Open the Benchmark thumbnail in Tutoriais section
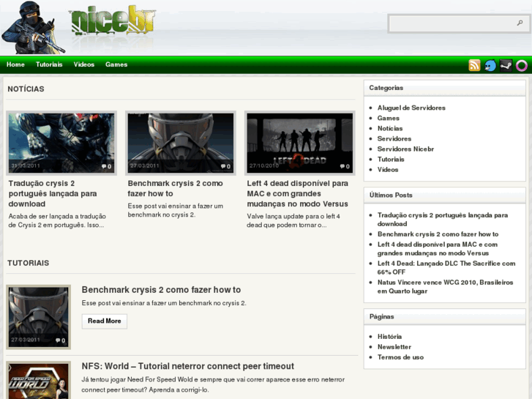 (x=38, y=317)
